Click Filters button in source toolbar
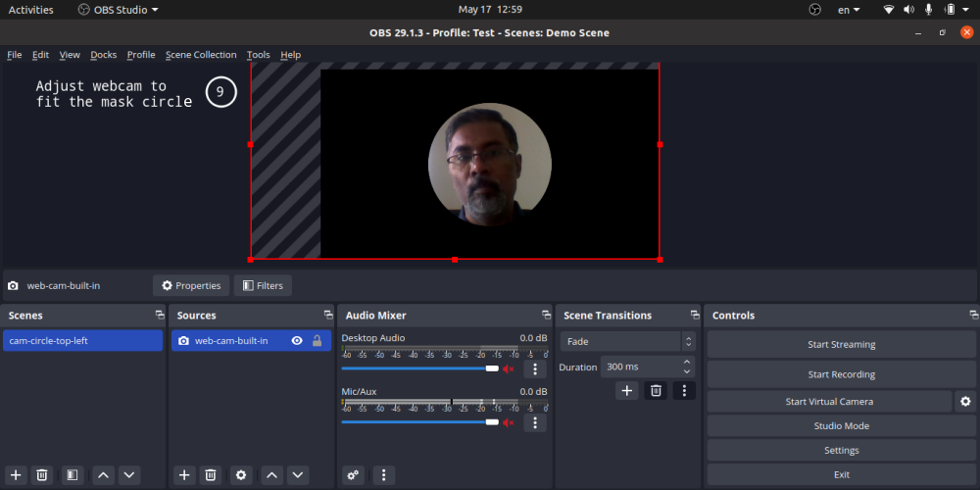 point(263,285)
